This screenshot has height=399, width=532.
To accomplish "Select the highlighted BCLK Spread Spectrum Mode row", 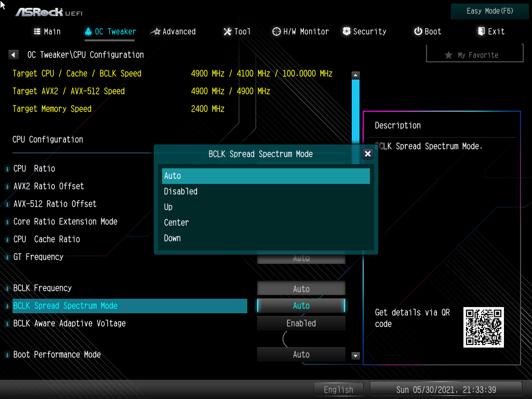I will pyautogui.click(x=129, y=305).
